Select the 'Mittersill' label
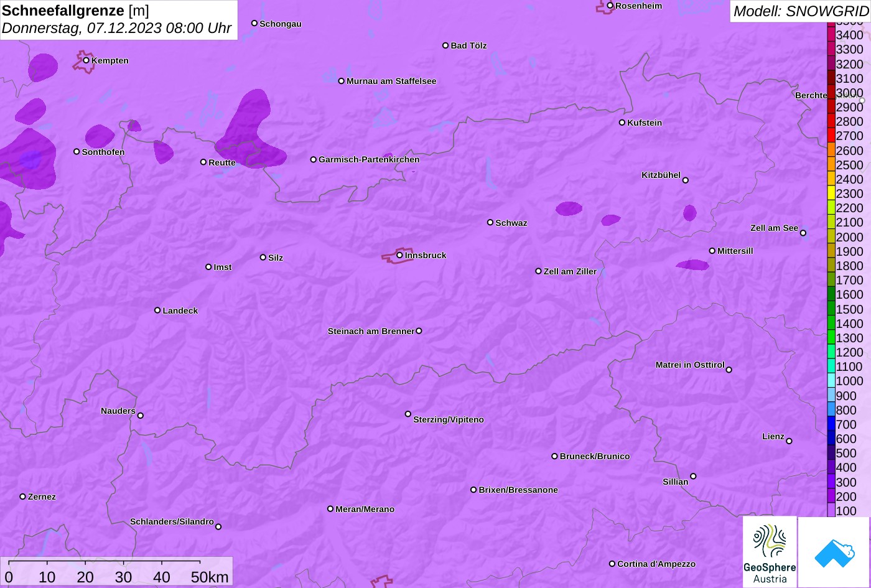871x588 pixels. (x=735, y=251)
